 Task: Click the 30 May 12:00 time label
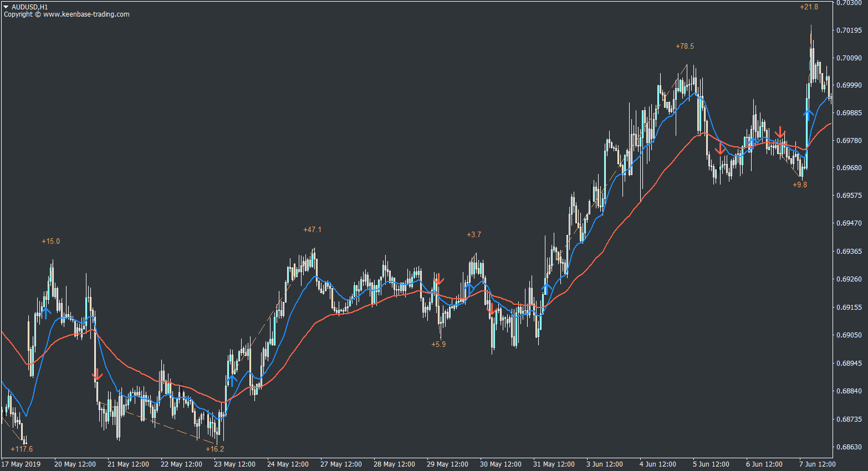point(501,464)
